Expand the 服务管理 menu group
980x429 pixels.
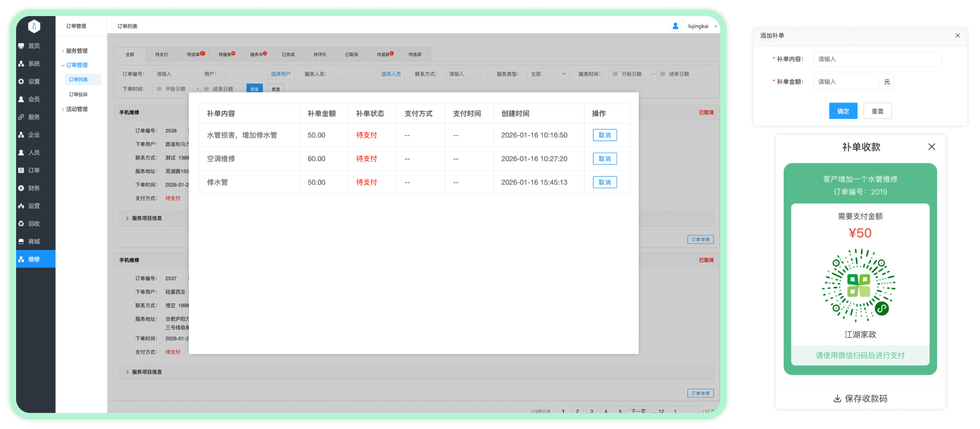[x=76, y=51]
